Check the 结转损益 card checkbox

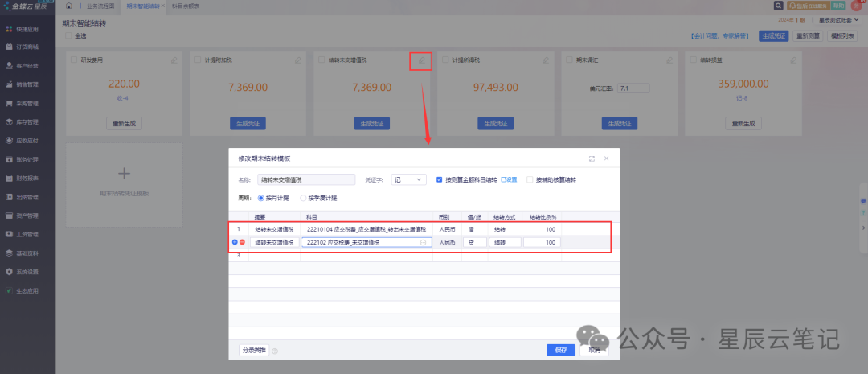694,60
